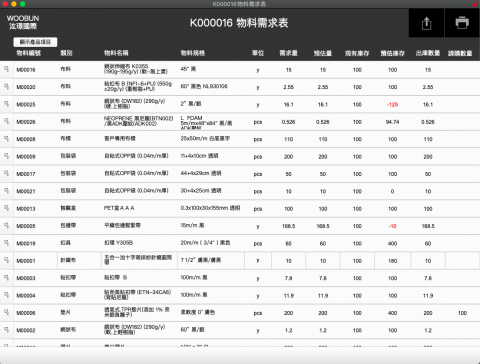This screenshot has width=480, height=364.
Task: Click the 類別 field in M00001 row
Action: click(79, 261)
